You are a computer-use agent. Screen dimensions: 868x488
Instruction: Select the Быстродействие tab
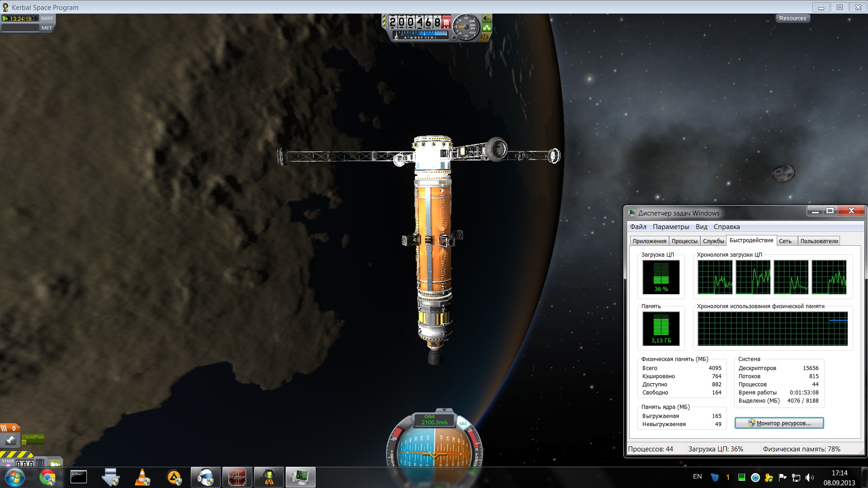751,240
